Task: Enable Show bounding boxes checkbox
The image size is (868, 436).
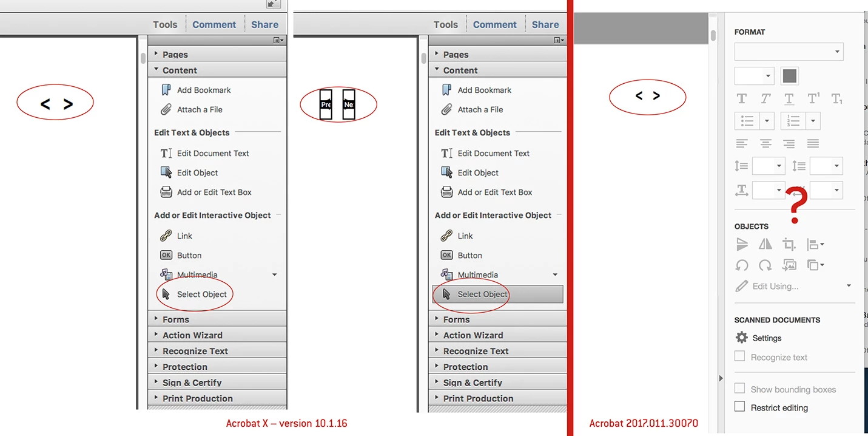Action: pyautogui.click(x=739, y=389)
